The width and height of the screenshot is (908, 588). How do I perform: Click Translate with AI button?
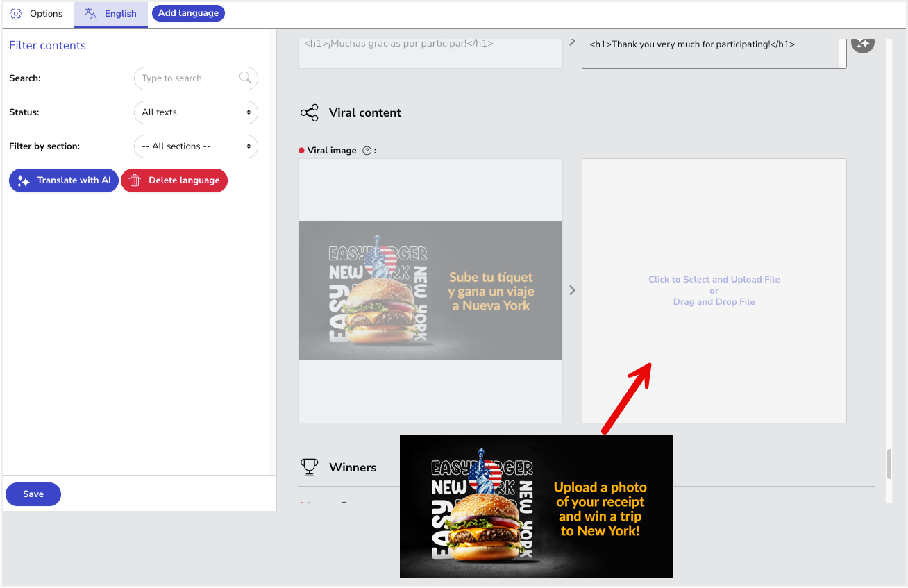tap(64, 180)
